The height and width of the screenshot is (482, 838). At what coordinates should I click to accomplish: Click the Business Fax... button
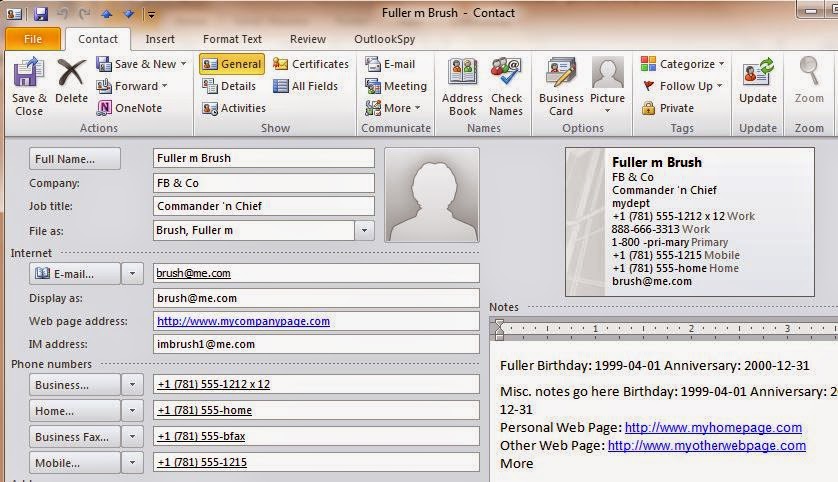(x=75, y=437)
